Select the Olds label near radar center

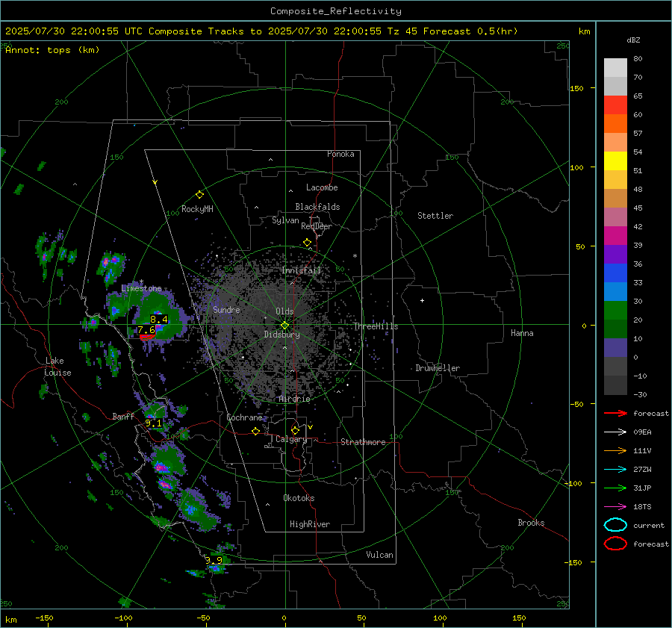(284, 311)
